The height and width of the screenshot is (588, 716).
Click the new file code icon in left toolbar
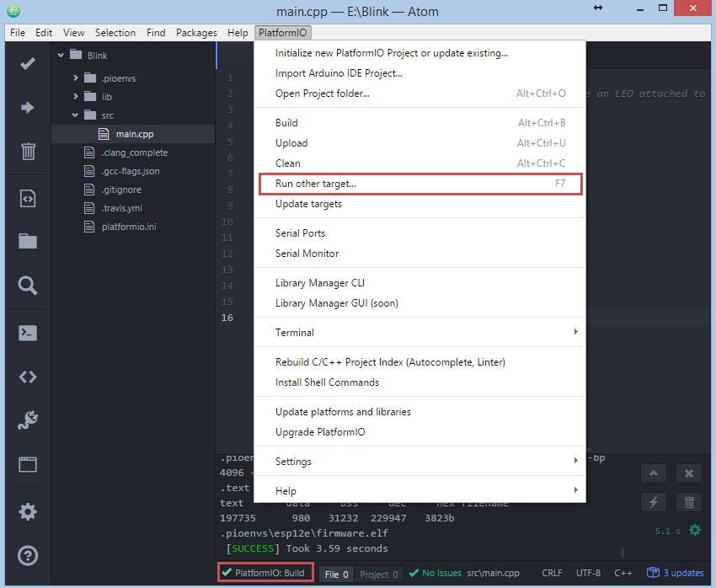[x=28, y=198]
